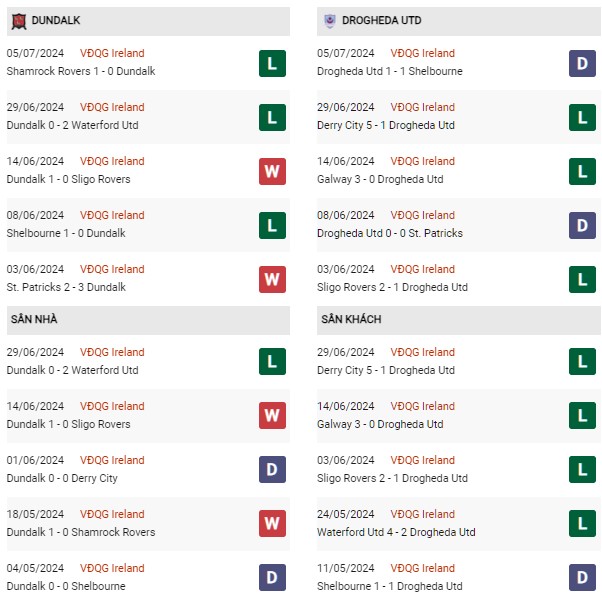Screen dimensions: 602x598
Task: Open VĐQG Ireland link for 05/07/2024 Dundalk match
Action: tap(113, 54)
